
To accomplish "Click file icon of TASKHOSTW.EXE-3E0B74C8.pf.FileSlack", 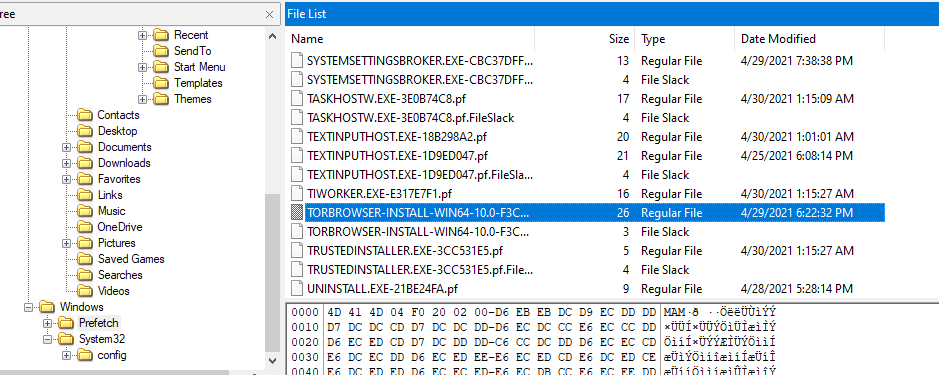I will click(x=296, y=118).
